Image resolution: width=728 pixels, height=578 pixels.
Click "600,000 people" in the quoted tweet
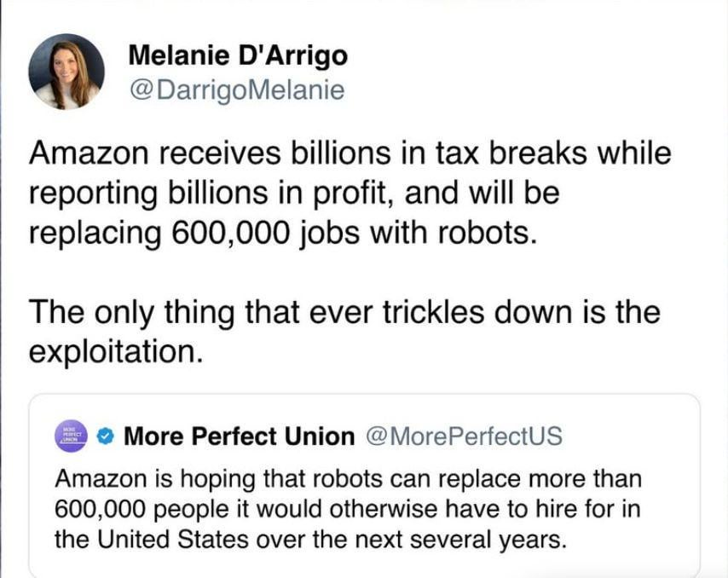pos(142,509)
